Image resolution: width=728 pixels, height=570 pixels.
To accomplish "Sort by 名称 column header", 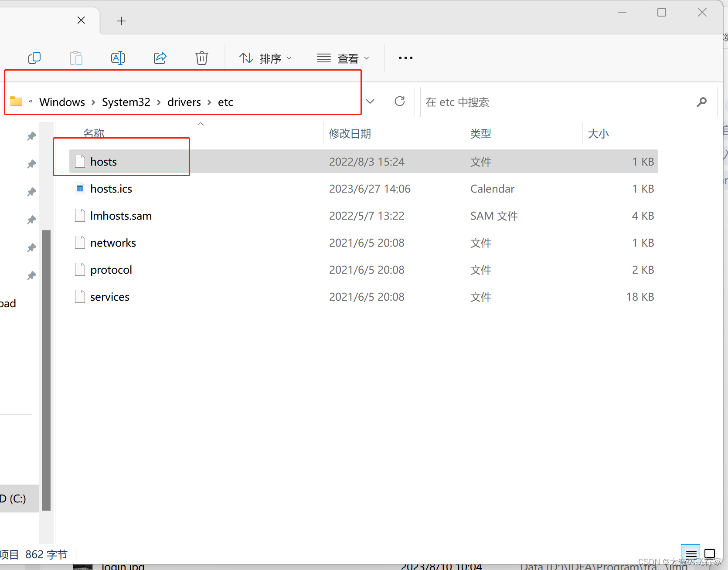I will click(x=94, y=133).
